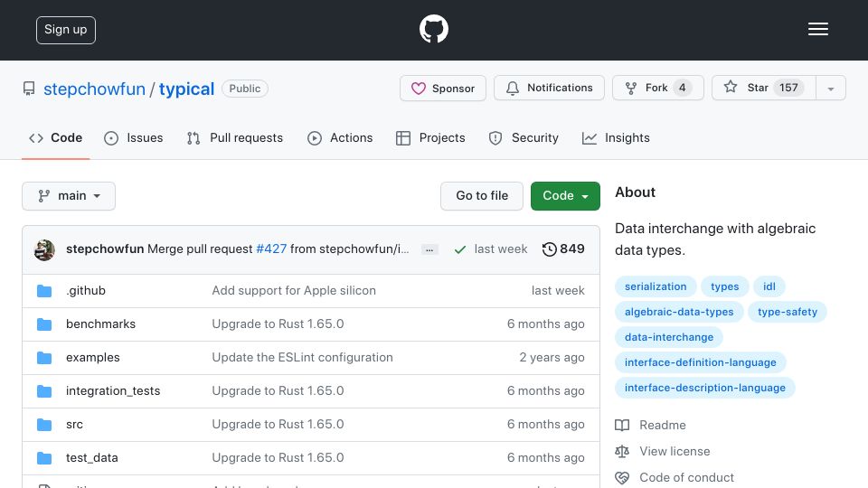Open 'Update the ESLint configuration' commit

pos(302,358)
